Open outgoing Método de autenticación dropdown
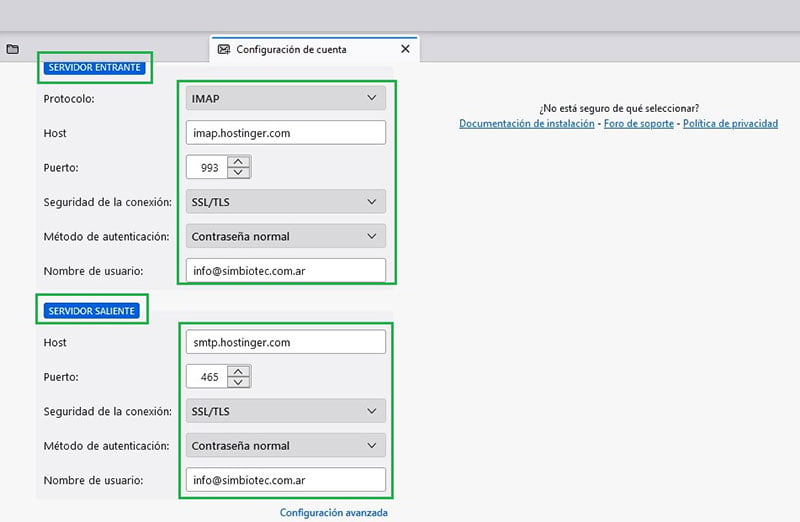The image size is (800, 522). click(286, 445)
